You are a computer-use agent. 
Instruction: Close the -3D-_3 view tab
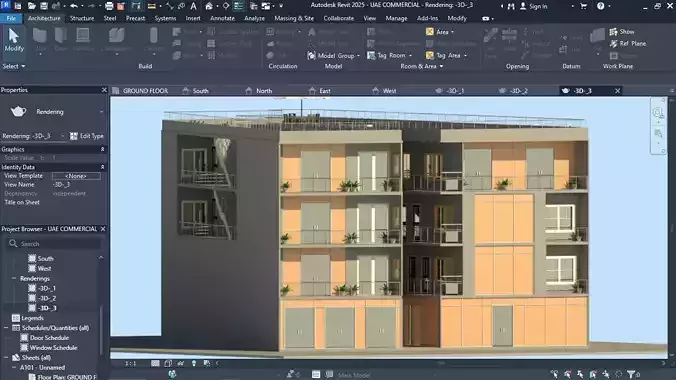617,91
